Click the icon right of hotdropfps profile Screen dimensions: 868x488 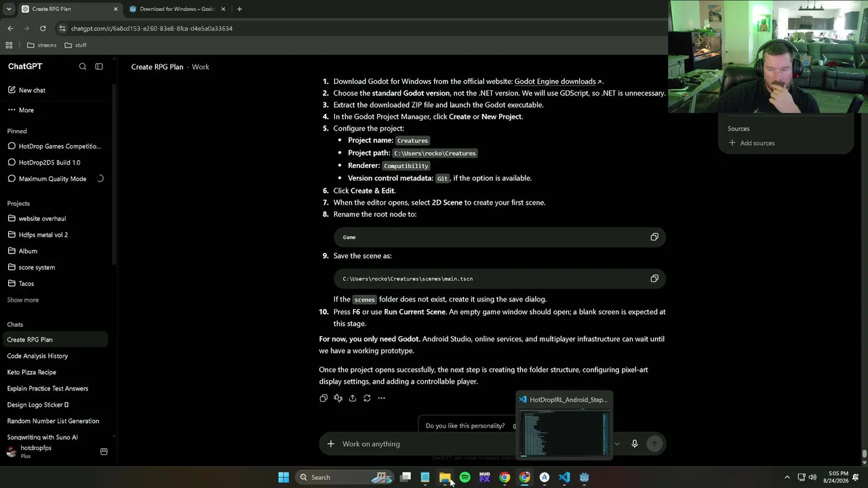104,451
